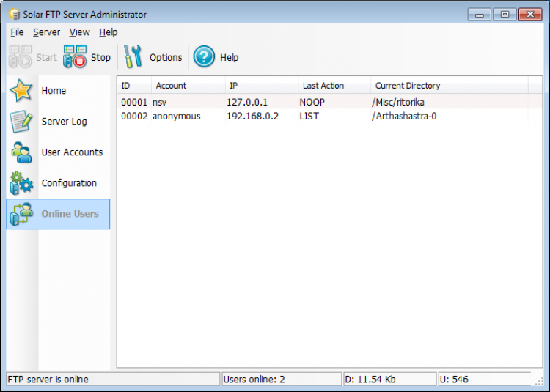Image resolution: width=550 pixels, height=392 pixels.
Task: Click the Online Users sidebar icon
Action: [21, 214]
